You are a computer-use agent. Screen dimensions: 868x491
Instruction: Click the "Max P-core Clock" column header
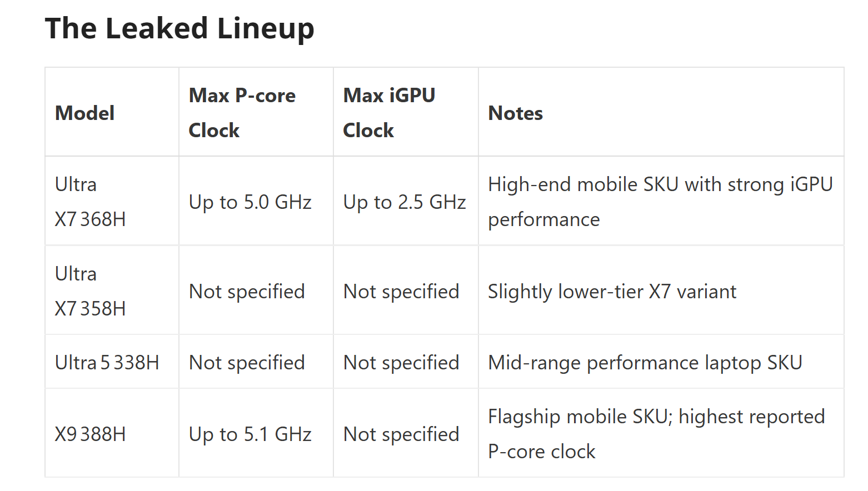[242, 113]
